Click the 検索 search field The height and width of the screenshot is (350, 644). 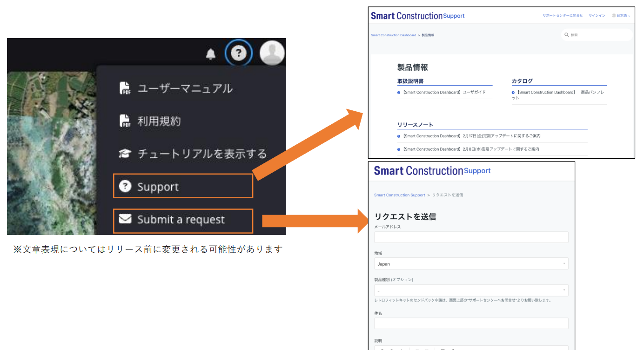click(597, 35)
